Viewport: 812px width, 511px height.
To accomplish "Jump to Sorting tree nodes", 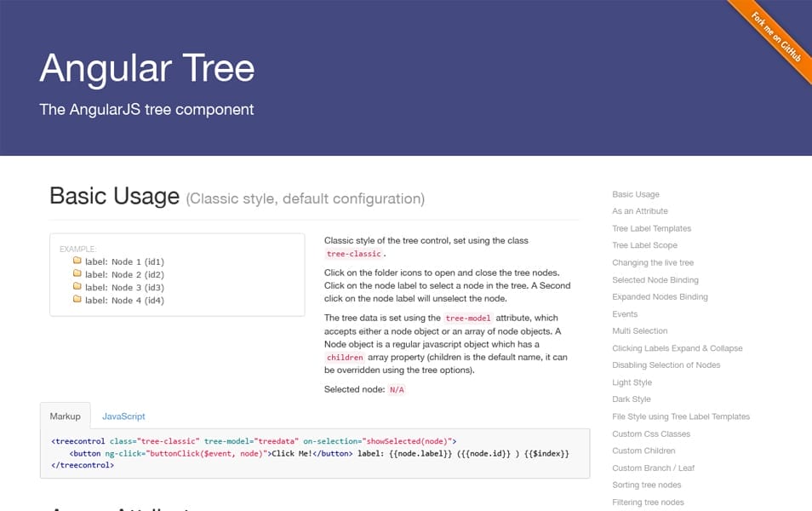I will [x=646, y=485].
